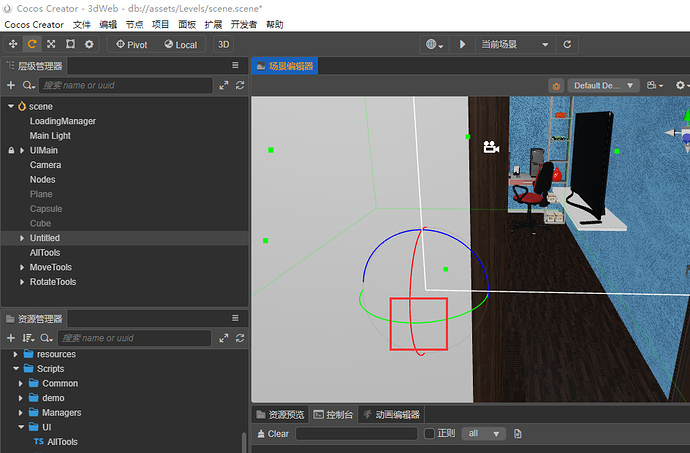Open the console 'all' log filter dropdown
This screenshot has height=453, width=690.
(x=484, y=434)
